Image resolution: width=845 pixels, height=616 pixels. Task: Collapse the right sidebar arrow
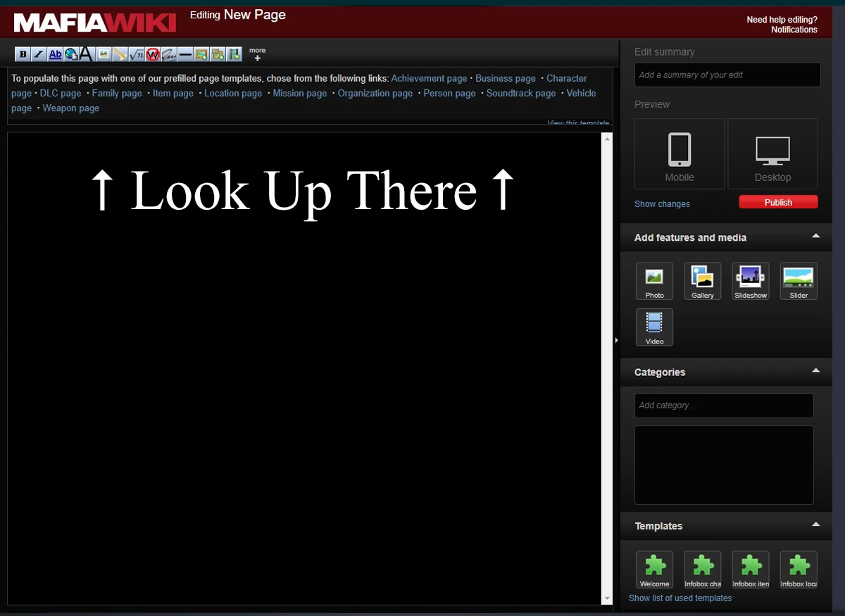(x=616, y=340)
